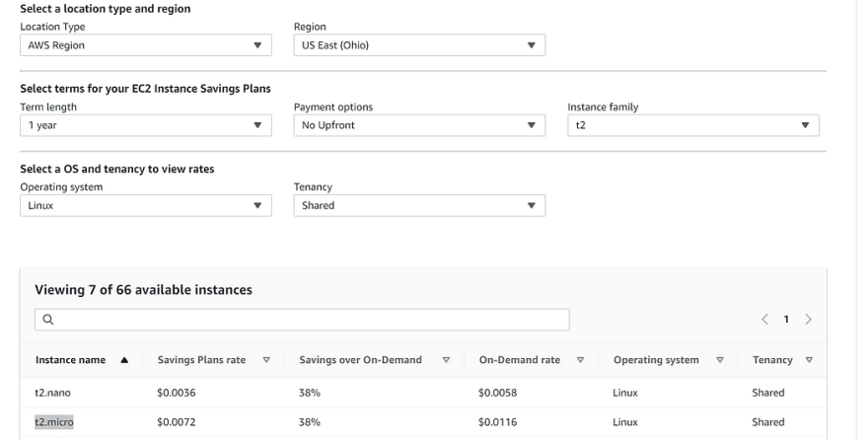
Task: Click the Instance family dropdown arrow icon
Action: [806, 125]
